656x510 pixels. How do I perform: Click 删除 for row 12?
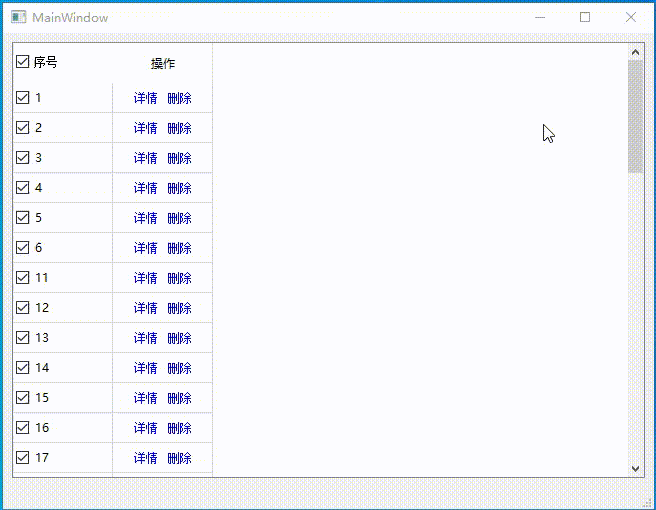pyautogui.click(x=179, y=308)
